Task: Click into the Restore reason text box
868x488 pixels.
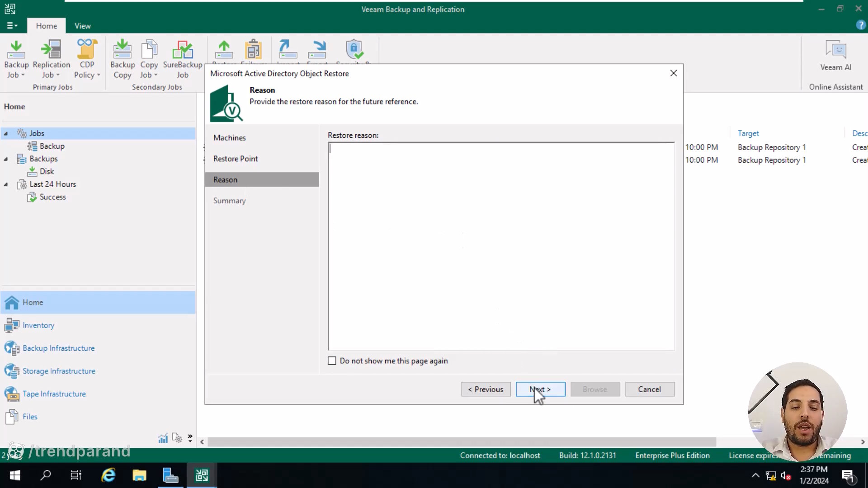Action: pyautogui.click(x=501, y=246)
